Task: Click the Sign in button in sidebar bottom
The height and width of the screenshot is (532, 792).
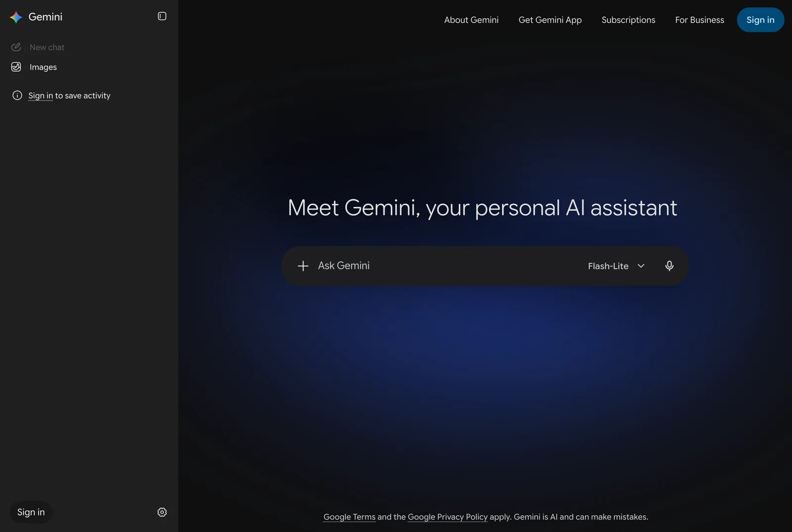Action: tap(31, 512)
